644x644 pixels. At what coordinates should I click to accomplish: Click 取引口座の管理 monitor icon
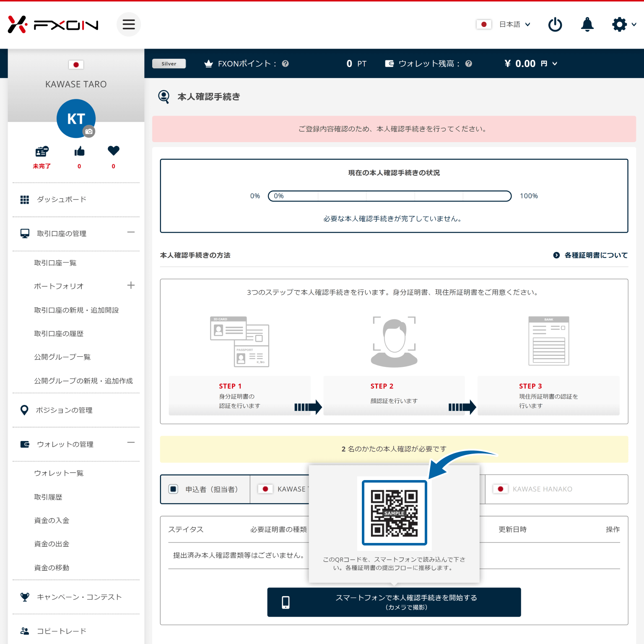point(25,234)
